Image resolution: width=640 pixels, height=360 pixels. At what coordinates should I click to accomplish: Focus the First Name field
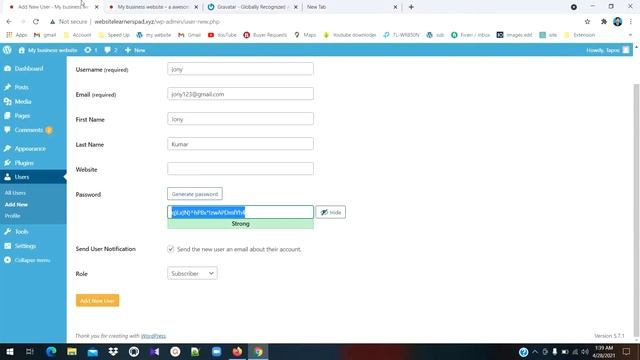point(240,119)
